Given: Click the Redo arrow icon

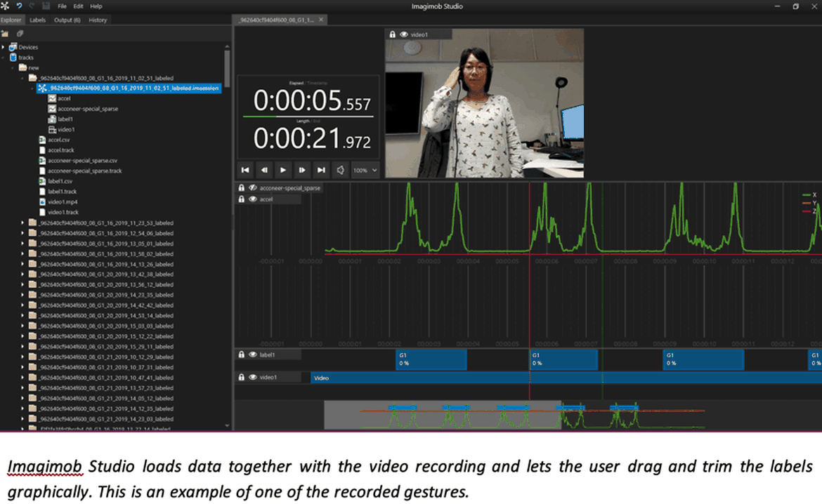Looking at the screenshot, I should (32, 6).
